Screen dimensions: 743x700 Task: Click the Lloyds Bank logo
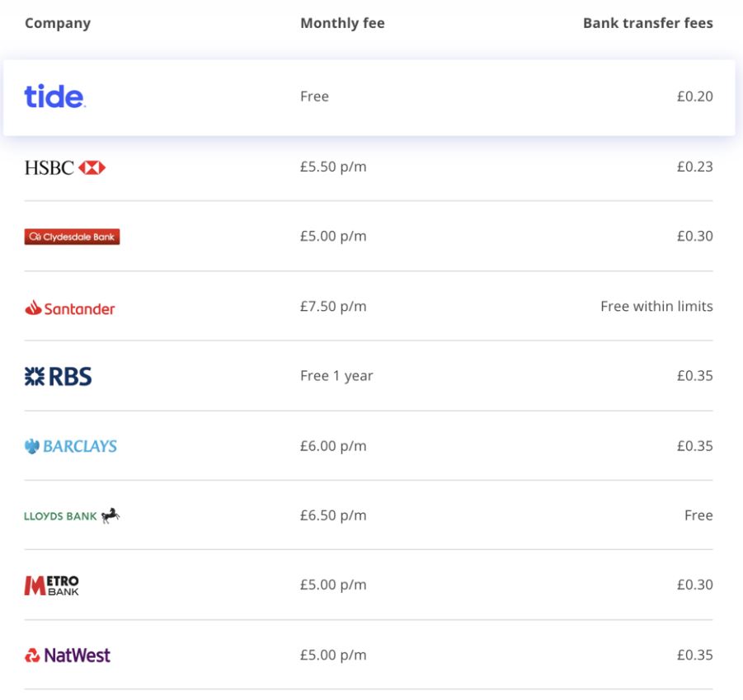coord(72,515)
